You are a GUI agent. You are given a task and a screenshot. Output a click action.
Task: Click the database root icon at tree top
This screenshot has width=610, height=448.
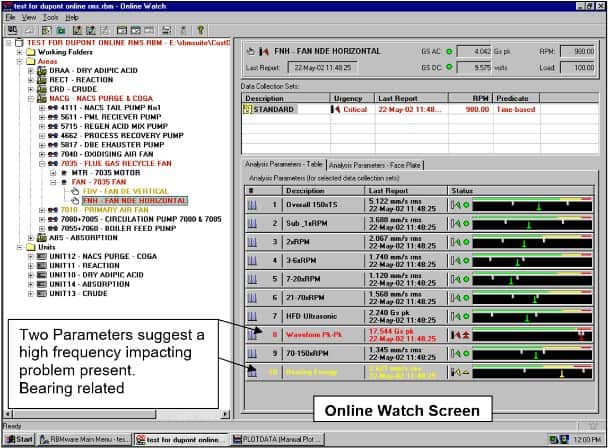pos(19,42)
